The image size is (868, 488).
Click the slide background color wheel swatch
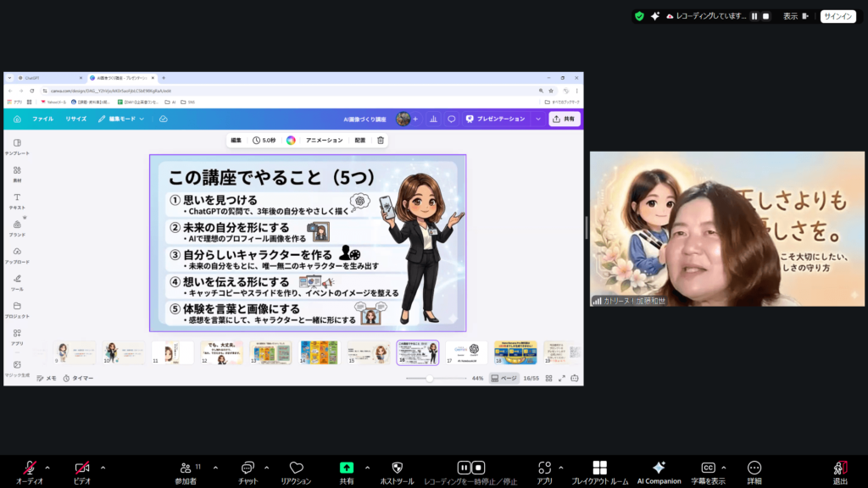(290, 140)
